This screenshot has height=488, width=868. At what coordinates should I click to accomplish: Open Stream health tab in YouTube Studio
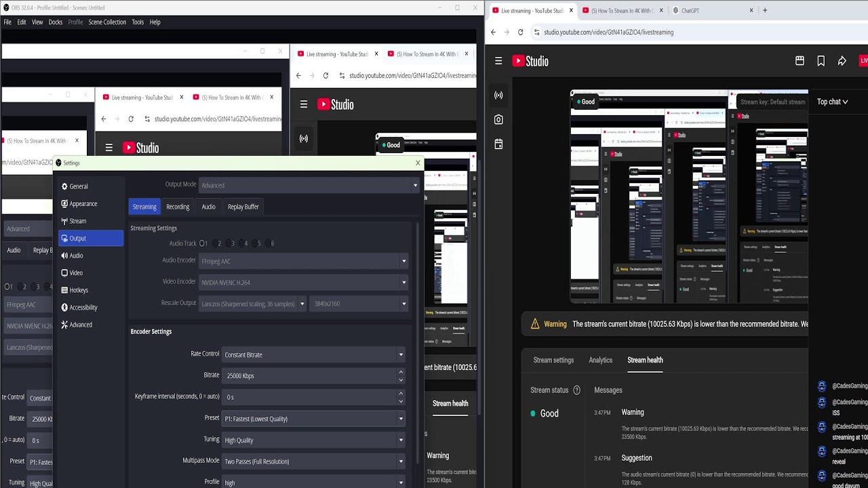(645, 360)
